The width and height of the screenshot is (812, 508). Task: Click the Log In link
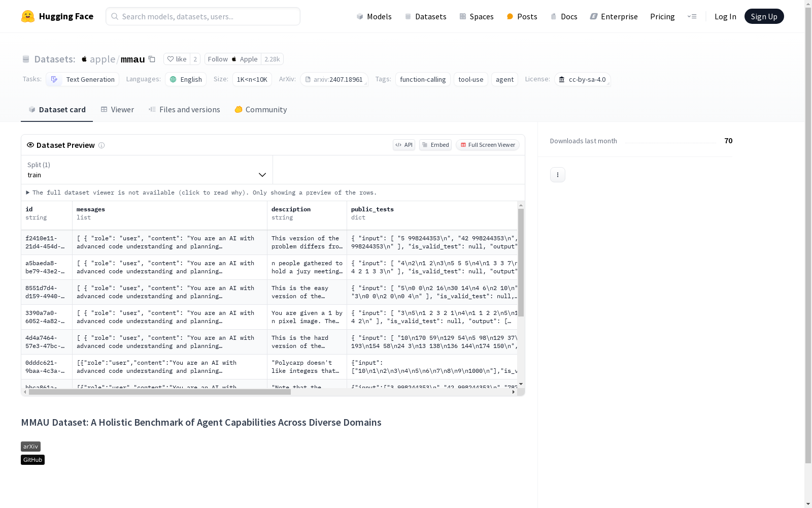tap(725, 16)
